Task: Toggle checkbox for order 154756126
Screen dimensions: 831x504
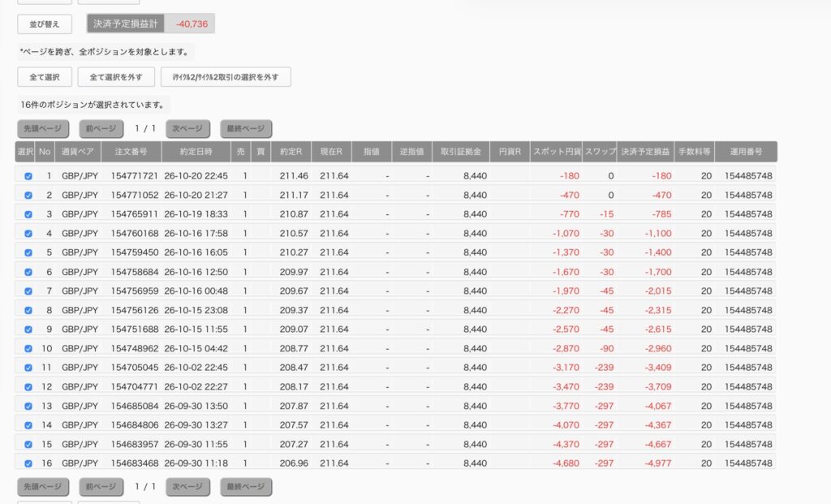Action: [x=28, y=310]
